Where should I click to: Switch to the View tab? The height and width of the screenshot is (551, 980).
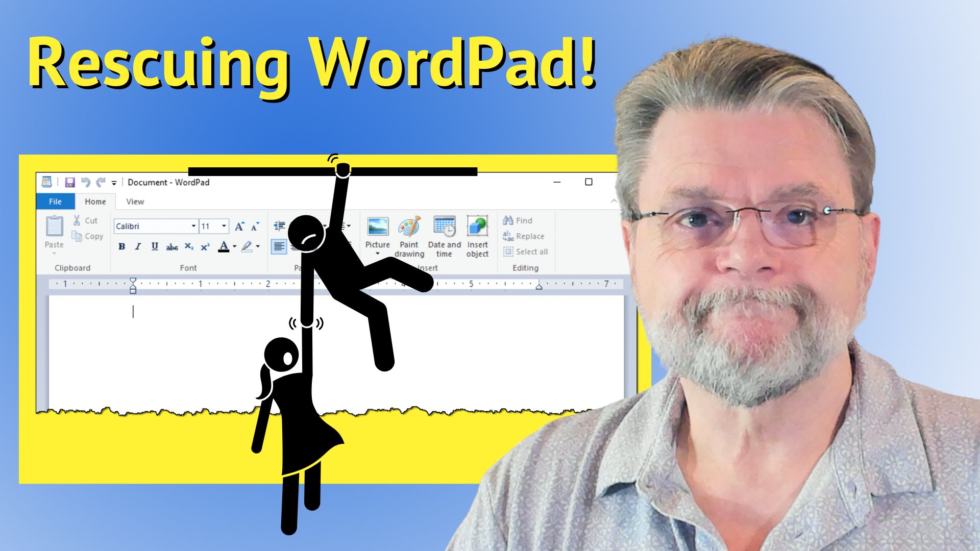pyautogui.click(x=135, y=202)
